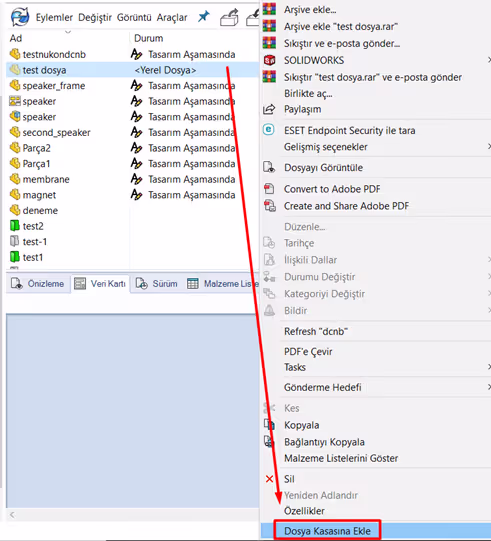Switch to the Veri Kartı tab

100,284
